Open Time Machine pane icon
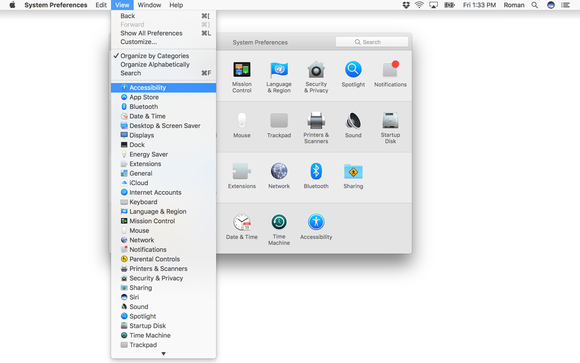Image resolution: width=580 pixels, height=363 pixels. tap(279, 222)
